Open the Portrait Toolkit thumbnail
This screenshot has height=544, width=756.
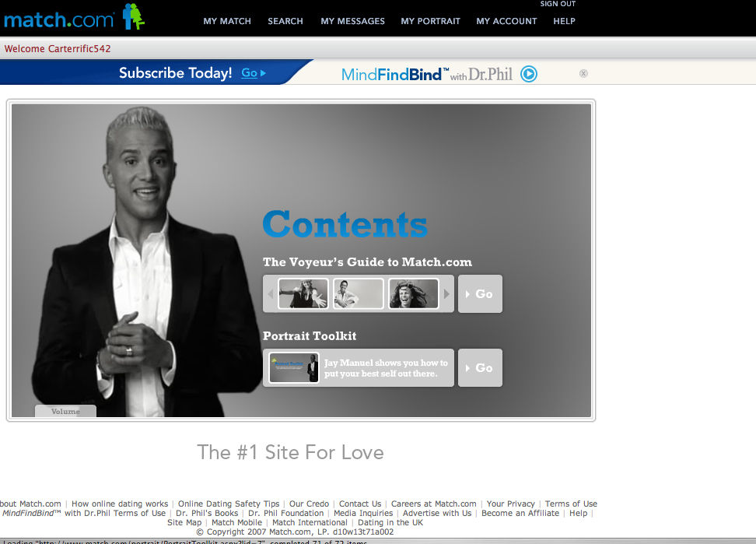click(294, 367)
